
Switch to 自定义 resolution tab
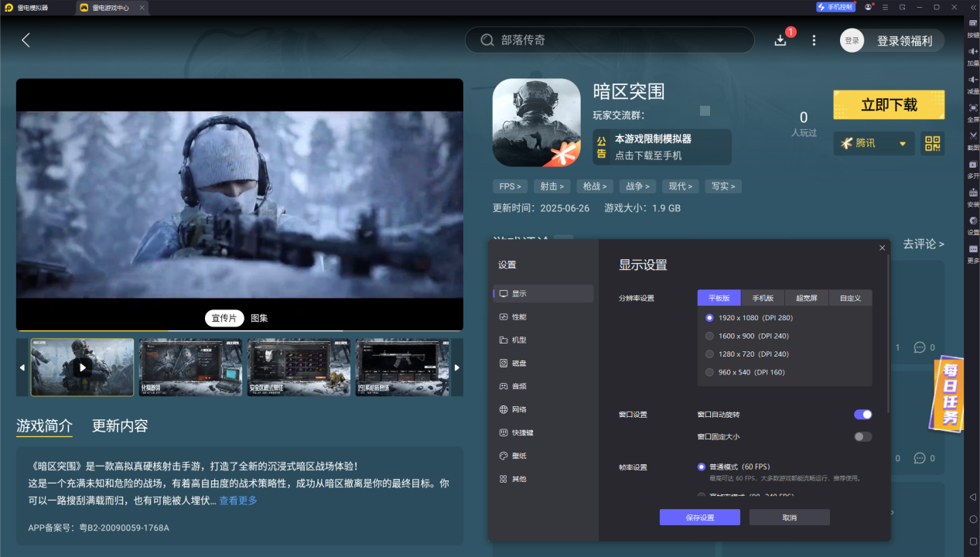click(850, 298)
